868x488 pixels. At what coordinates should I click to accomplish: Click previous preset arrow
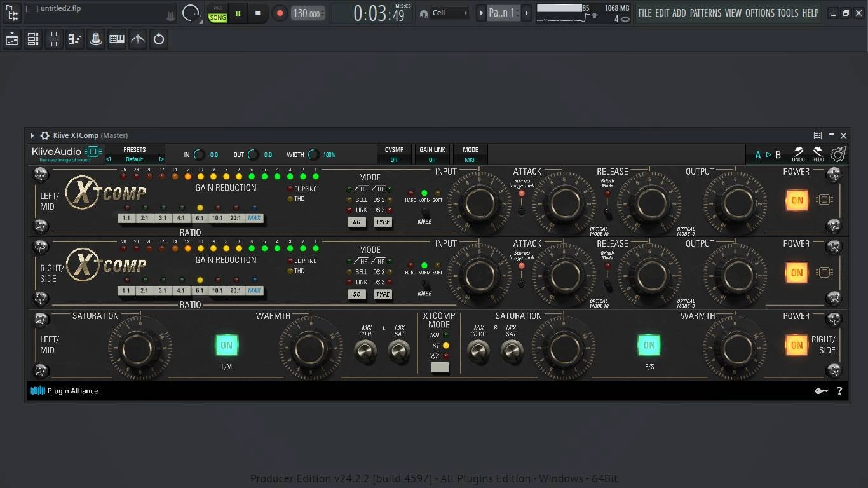[x=108, y=159]
